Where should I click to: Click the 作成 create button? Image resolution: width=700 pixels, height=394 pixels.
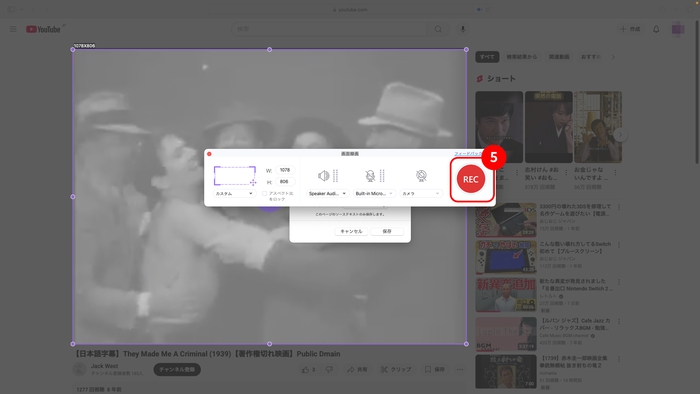click(x=630, y=29)
